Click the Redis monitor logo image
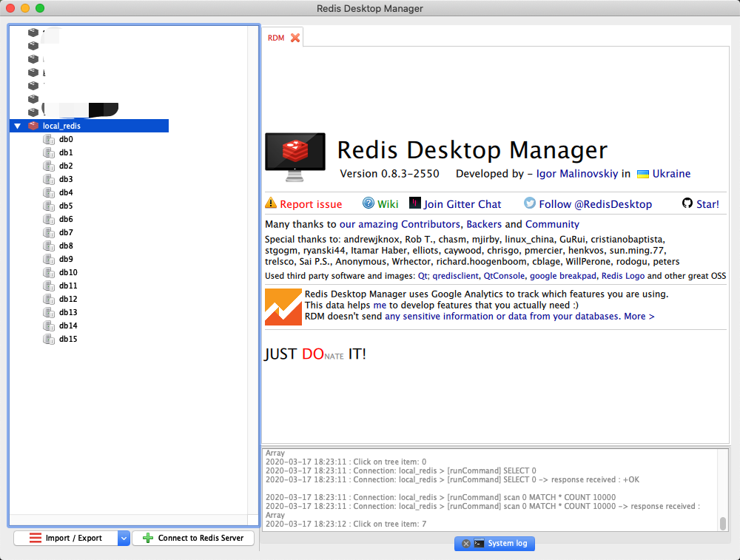Viewport: 740px width, 560px height. [x=295, y=157]
